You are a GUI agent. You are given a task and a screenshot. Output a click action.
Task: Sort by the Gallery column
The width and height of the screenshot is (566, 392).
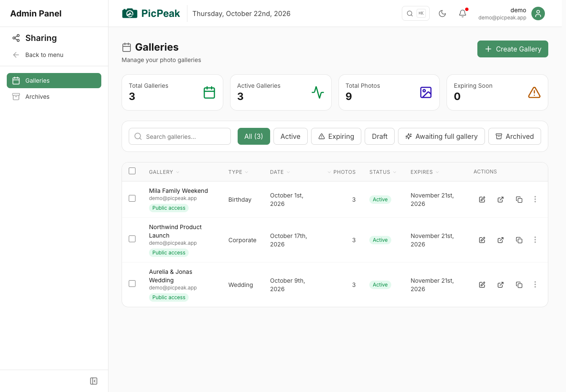pos(164,172)
